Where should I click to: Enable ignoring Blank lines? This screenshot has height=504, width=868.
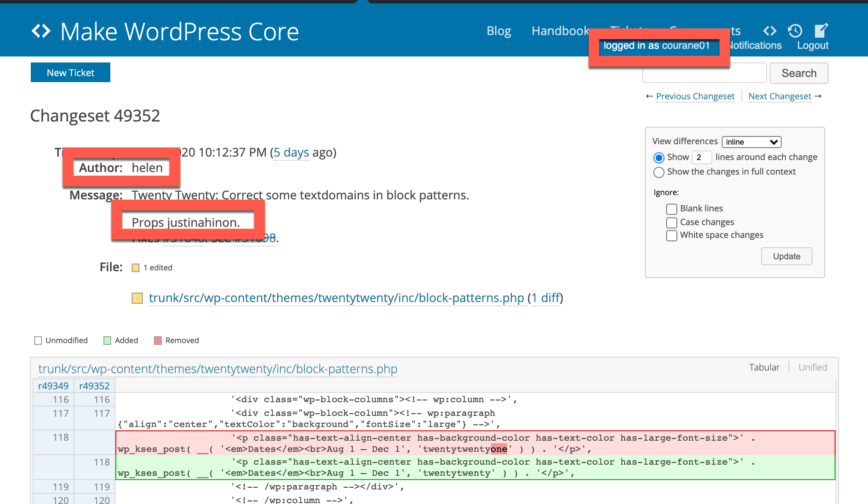(671, 209)
